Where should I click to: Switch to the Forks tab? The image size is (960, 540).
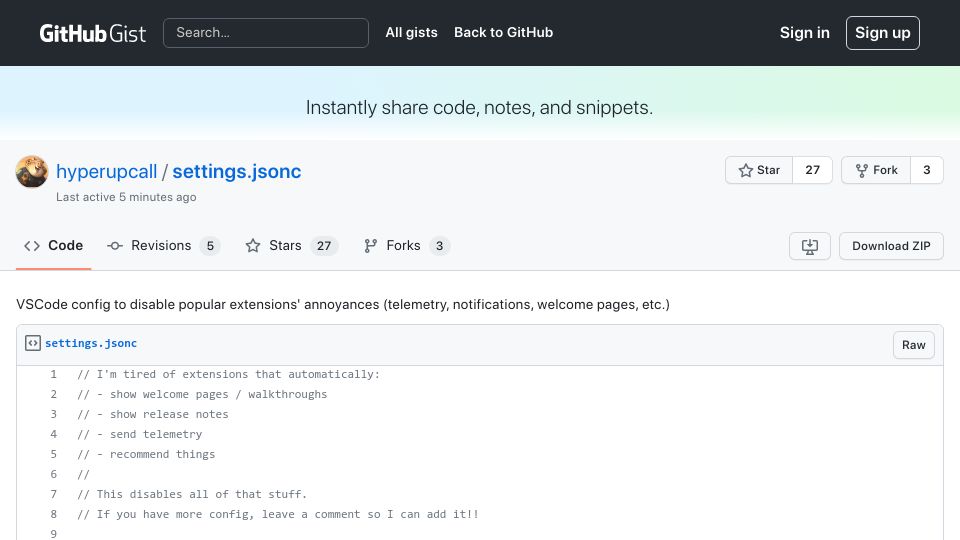[x=407, y=246]
